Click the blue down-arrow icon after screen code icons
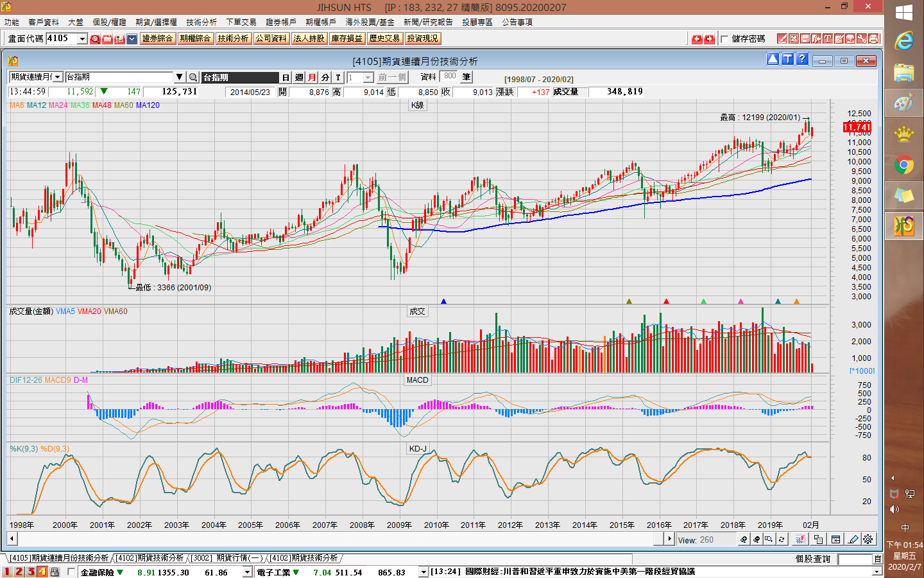 click(x=132, y=39)
